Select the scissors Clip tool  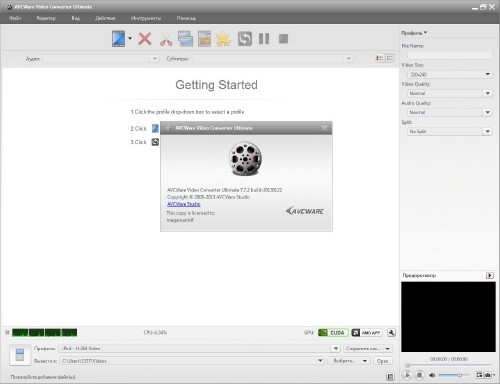[x=166, y=39]
